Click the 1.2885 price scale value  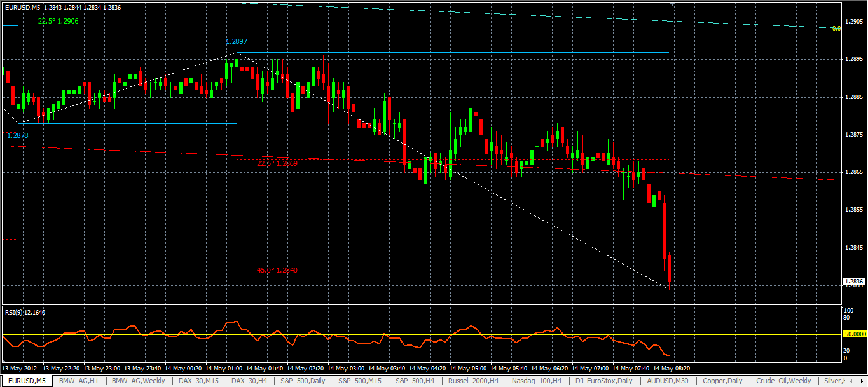pyautogui.click(x=853, y=97)
